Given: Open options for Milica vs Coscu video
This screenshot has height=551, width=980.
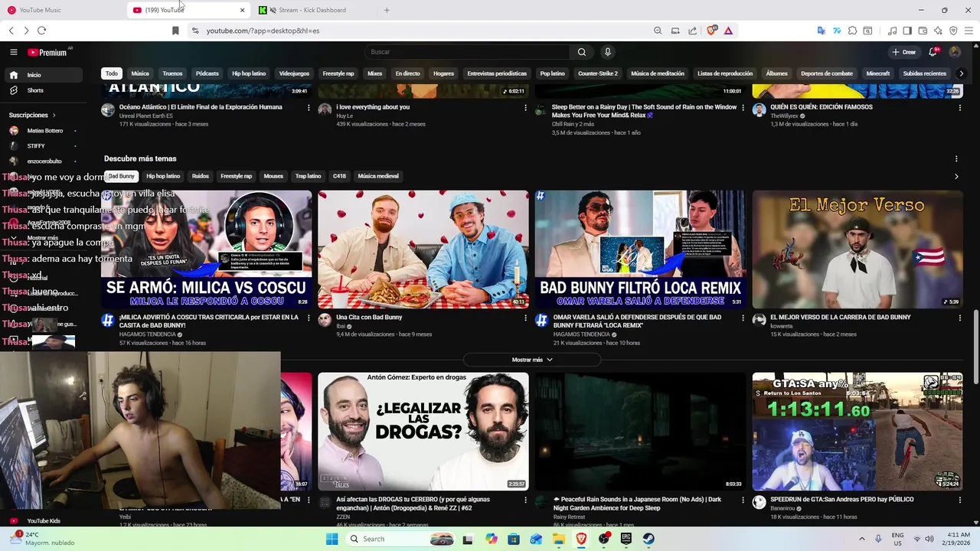Looking at the screenshot, I should (x=309, y=318).
